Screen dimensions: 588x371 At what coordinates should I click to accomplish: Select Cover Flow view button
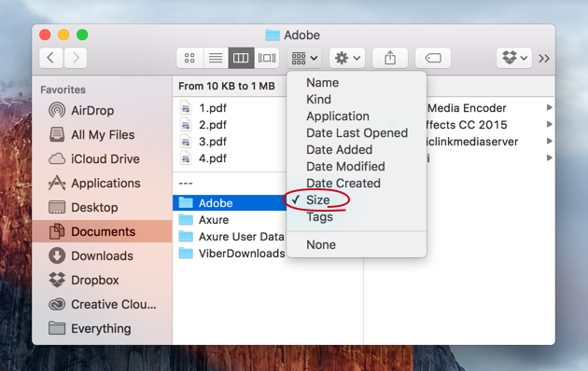[267, 58]
